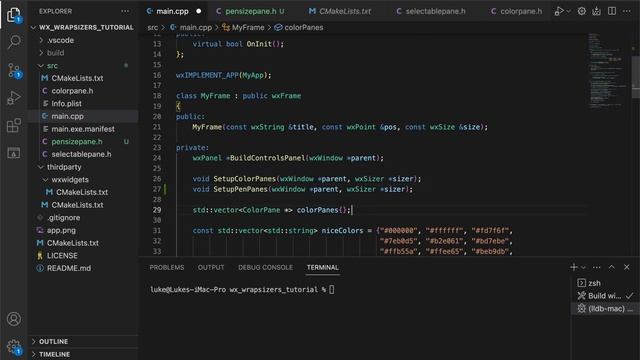Collapse the wxwidgets folder
640x360 pixels.
tap(83, 180)
